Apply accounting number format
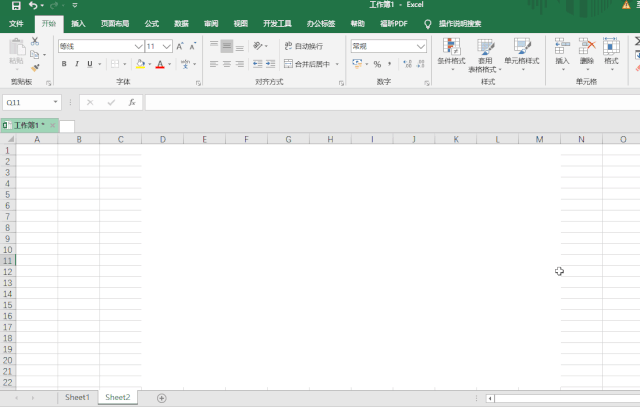The image size is (640, 407). coord(357,64)
